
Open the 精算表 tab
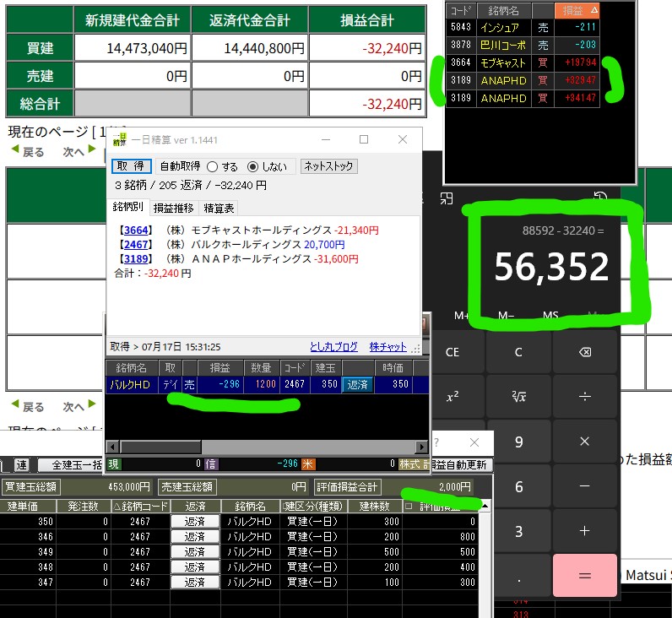tap(219, 209)
